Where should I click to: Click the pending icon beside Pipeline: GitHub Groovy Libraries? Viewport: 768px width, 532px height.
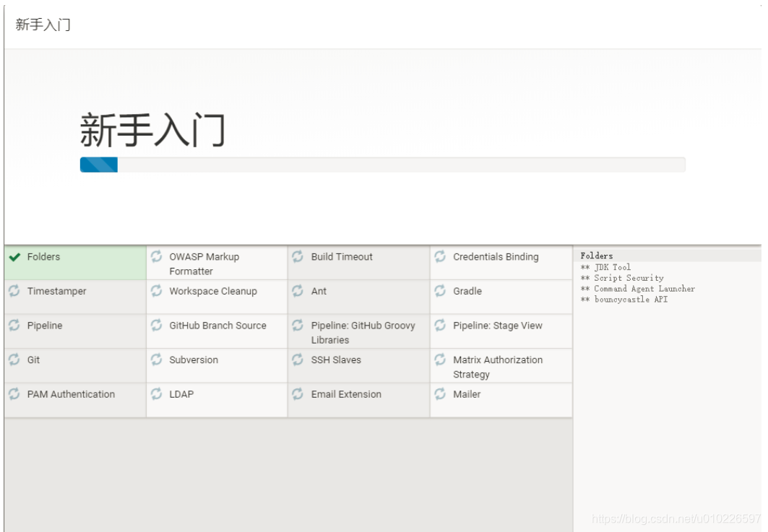point(298,325)
